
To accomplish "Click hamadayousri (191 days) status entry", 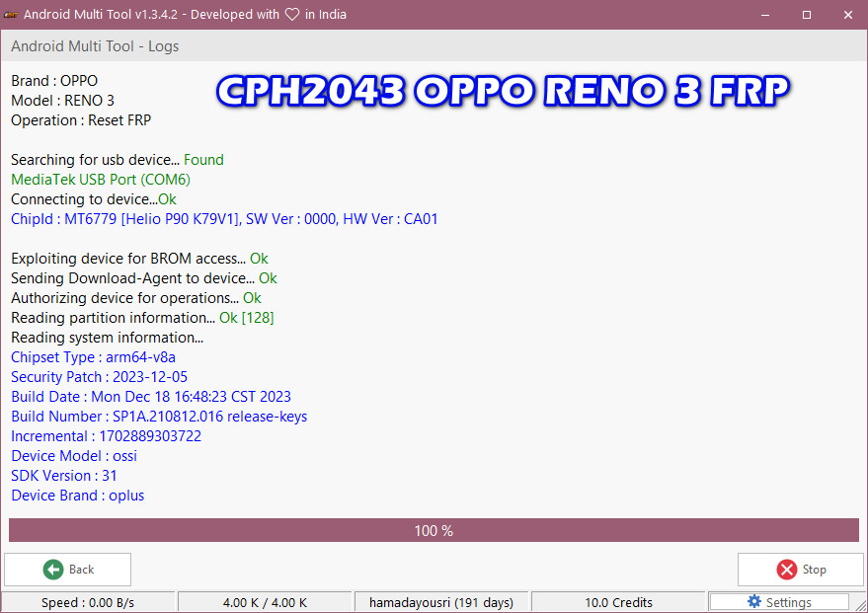I will [x=441, y=602].
